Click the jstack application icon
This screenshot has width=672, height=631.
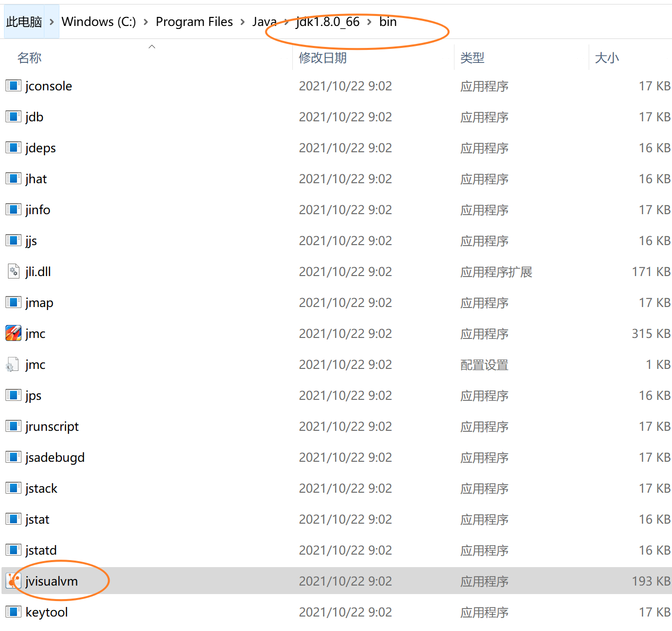(x=13, y=488)
